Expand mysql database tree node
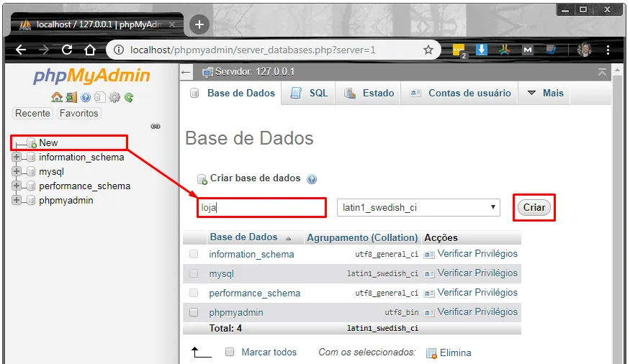 17,171
